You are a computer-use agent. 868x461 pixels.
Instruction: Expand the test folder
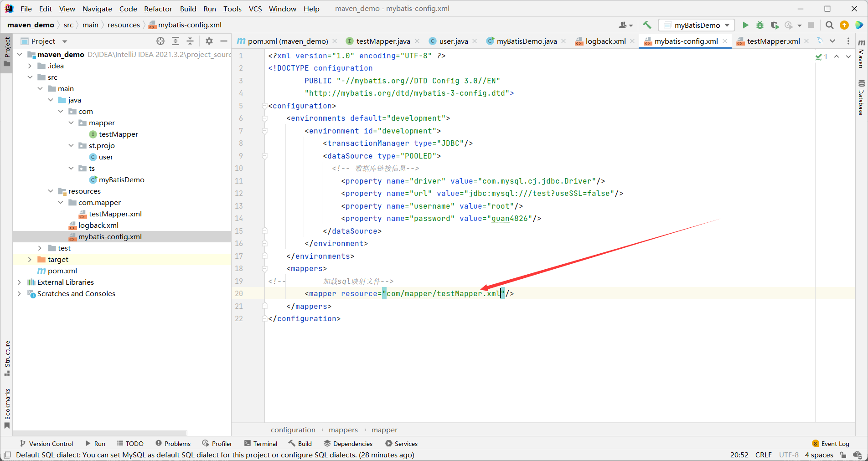click(x=40, y=248)
